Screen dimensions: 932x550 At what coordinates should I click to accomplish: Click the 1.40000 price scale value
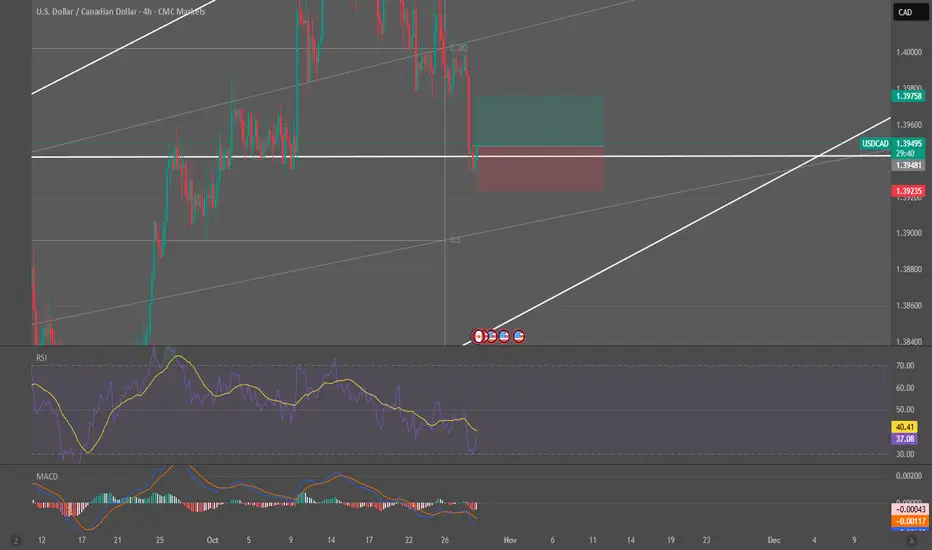pos(909,52)
